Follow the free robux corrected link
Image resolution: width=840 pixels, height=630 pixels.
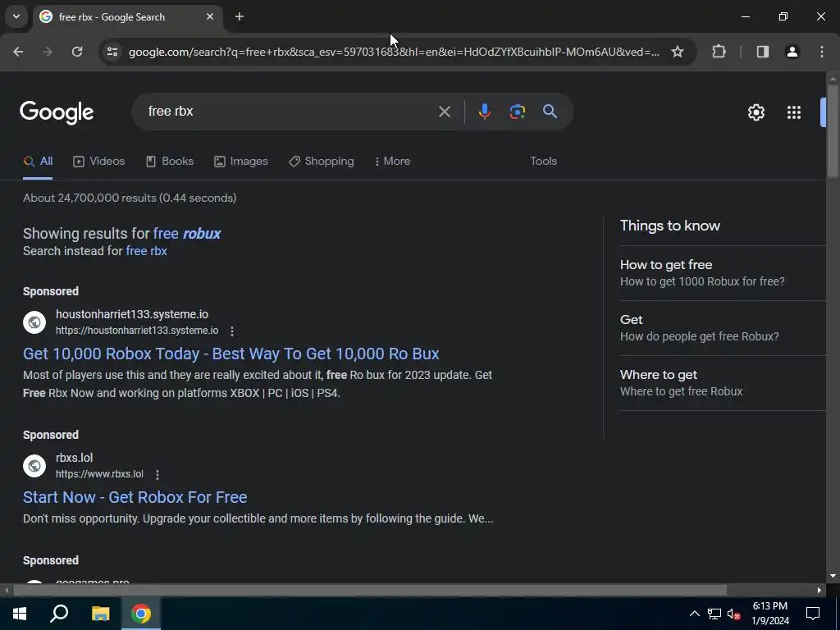tap(187, 234)
